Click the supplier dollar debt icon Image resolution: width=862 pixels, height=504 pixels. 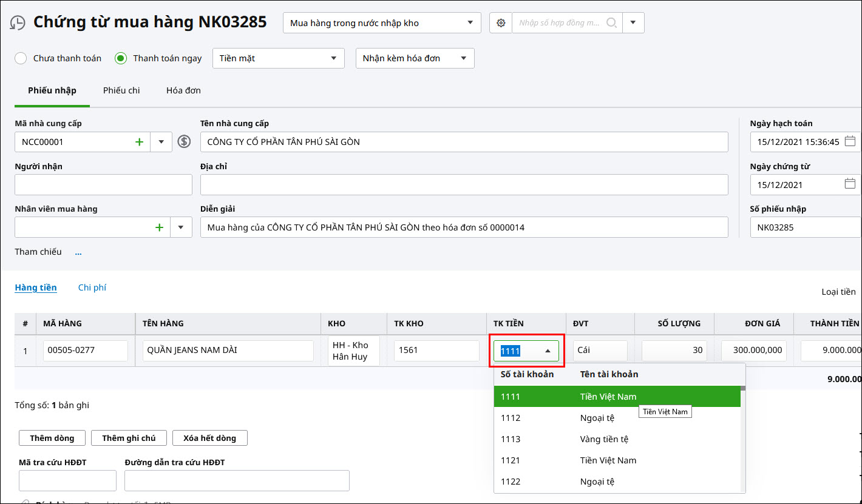click(184, 142)
